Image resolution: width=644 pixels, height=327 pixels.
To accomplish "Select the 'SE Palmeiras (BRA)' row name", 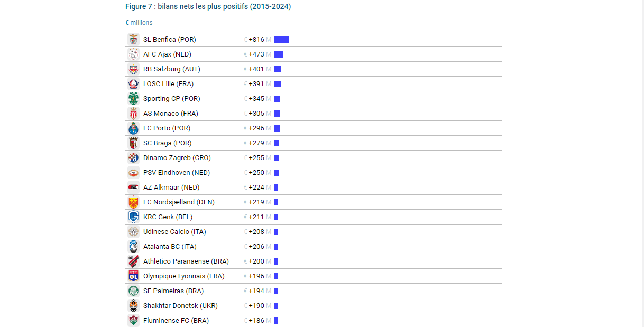I will [173, 291].
